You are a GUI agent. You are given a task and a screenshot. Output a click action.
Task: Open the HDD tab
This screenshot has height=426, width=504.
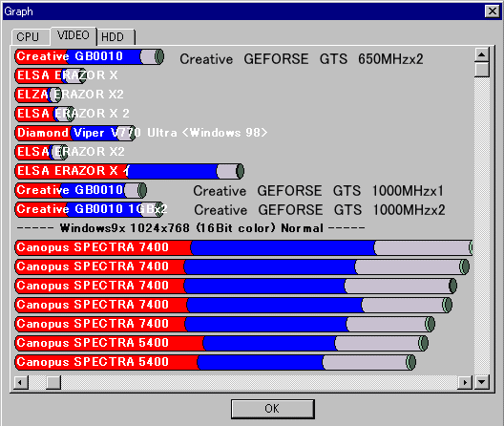point(115,37)
